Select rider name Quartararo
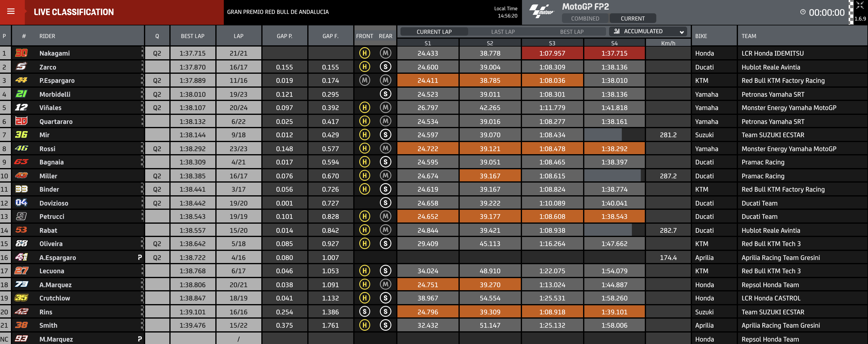The width and height of the screenshot is (868, 344). tap(56, 121)
